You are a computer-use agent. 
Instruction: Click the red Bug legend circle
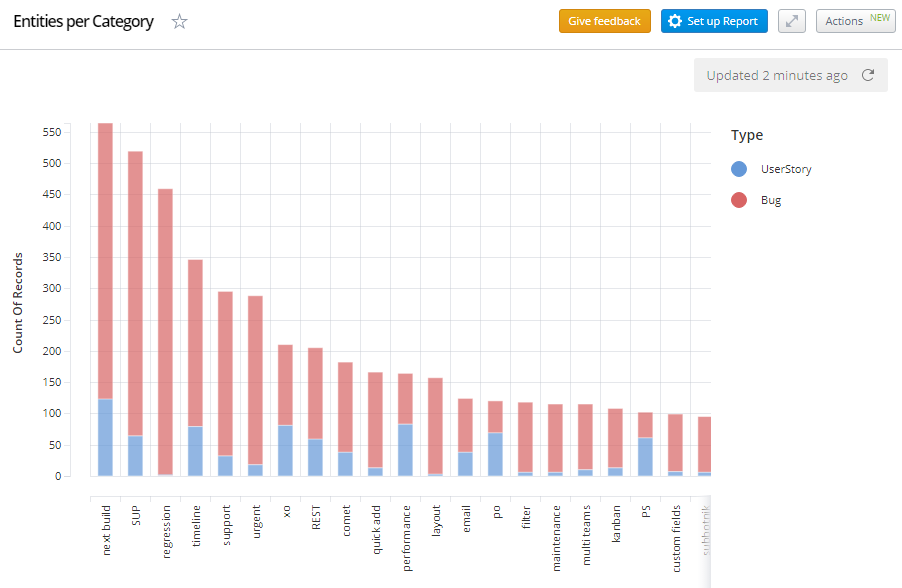[x=738, y=199]
